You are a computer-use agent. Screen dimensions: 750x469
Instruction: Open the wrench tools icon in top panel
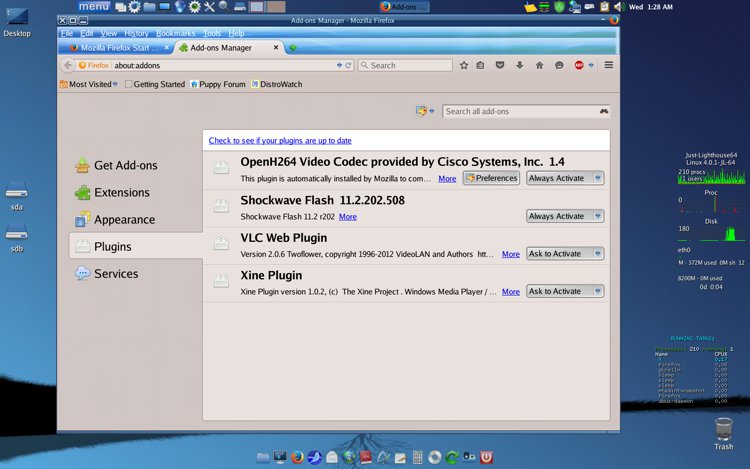(x=209, y=6)
